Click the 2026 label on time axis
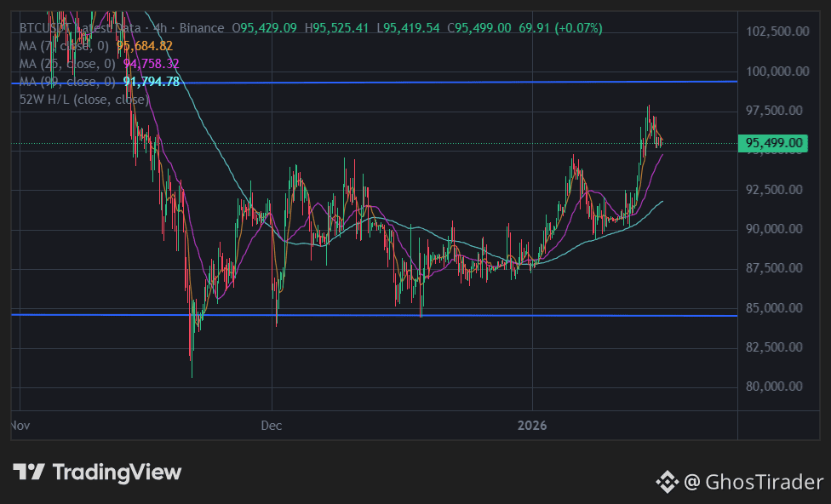This screenshot has width=831, height=504. click(x=532, y=426)
